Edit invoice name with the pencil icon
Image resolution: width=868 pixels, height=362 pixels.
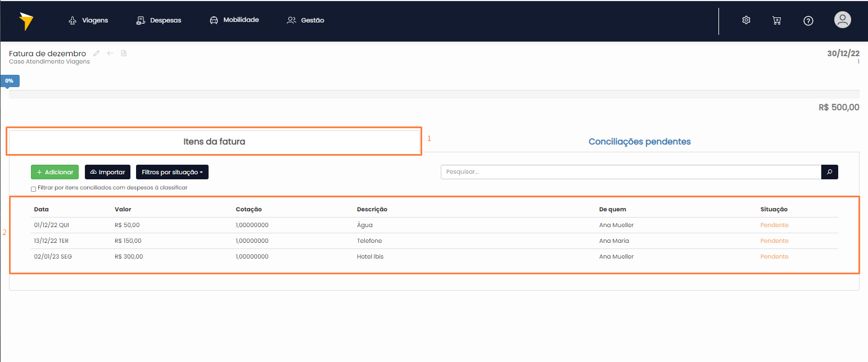(x=97, y=53)
